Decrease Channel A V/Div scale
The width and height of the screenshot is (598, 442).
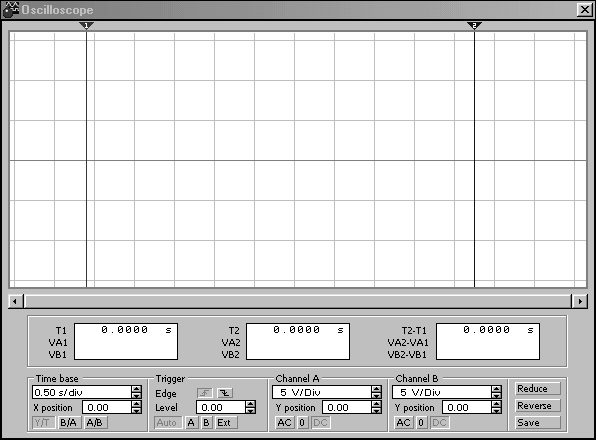pos(376,395)
